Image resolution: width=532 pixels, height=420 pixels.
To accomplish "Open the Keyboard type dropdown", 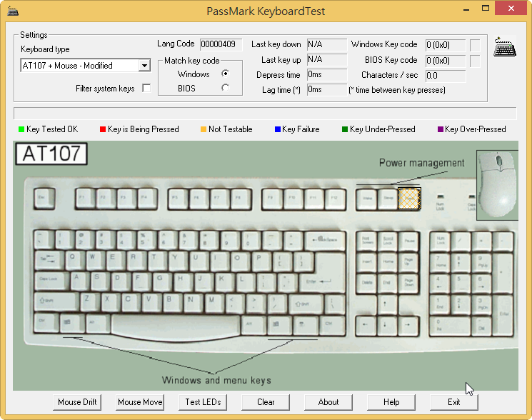I will point(144,66).
